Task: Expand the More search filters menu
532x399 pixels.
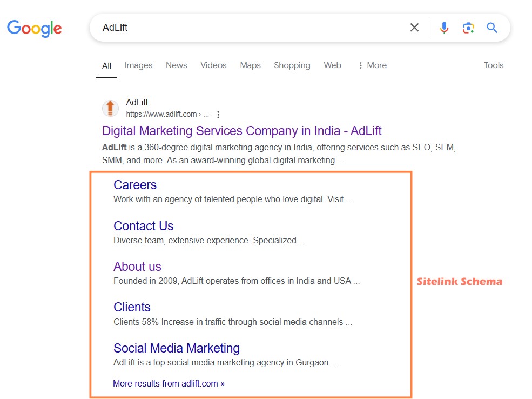Action: pyautogui.click(x=373, y=65)
